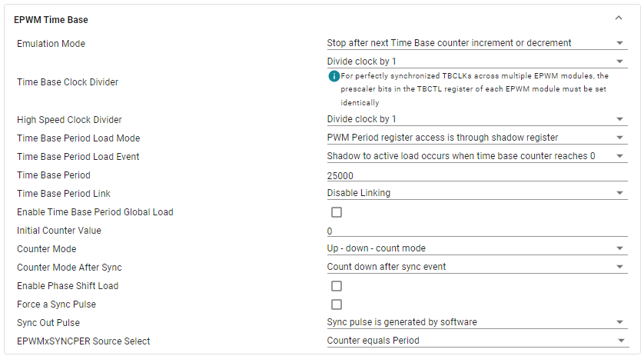
Task: Open the Emulation Mode dropdown
Action: click(x=476, y=43)
